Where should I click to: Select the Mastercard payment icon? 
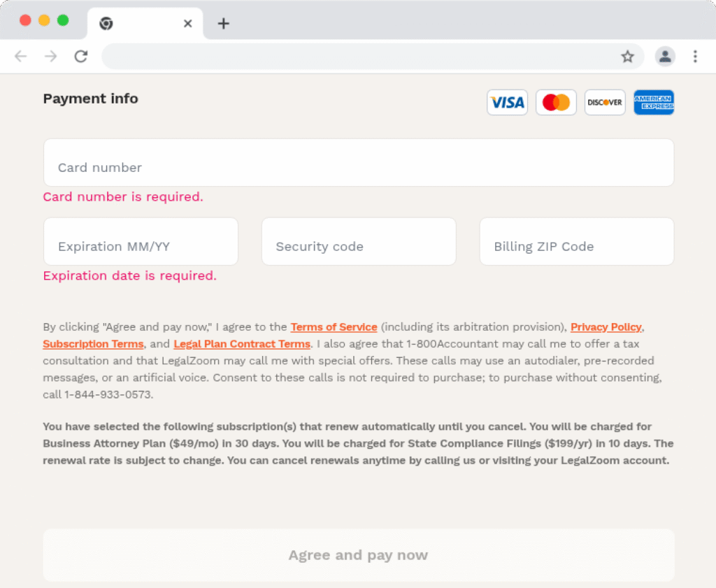[556, 102]
